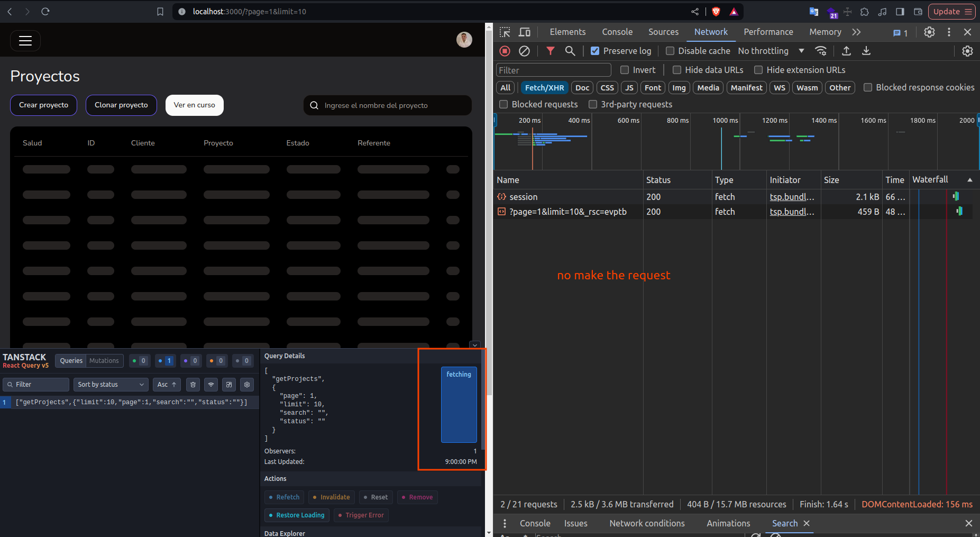Toggle the browser sidebar panel icon
The height and width of the screenshot is (537, 980).
(900, 12)
